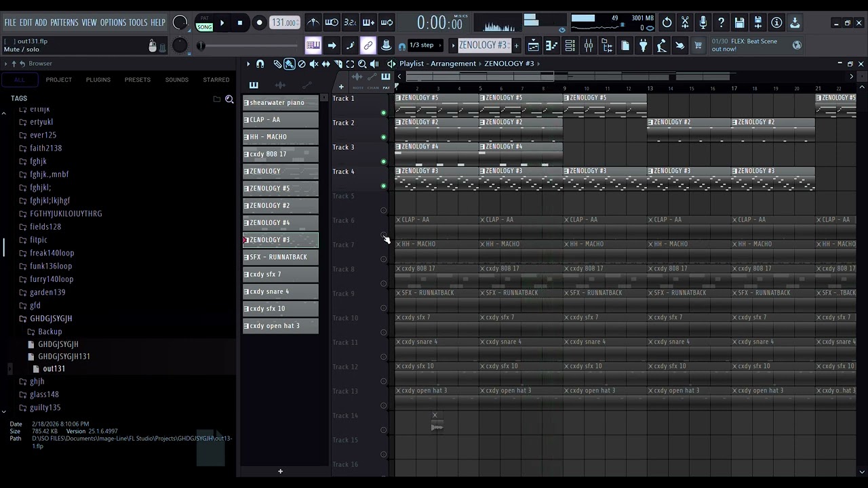The image size is (868, 488).
Task: Select the Paint brush tool in playlist toolbar
Action: (x=290, y=64)
